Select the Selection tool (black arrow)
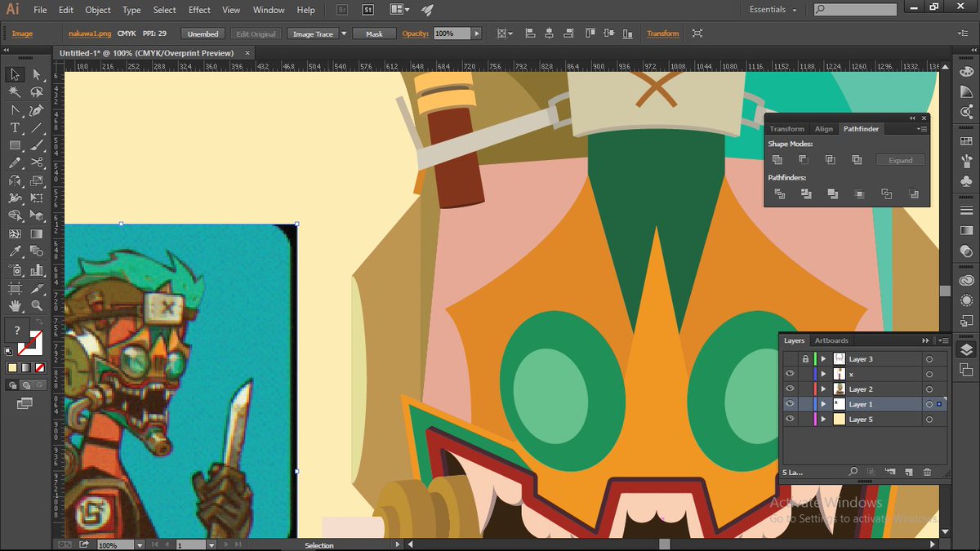Image resolution: width=980 pixels, height=551 pixels. click(x=15, y=74)
